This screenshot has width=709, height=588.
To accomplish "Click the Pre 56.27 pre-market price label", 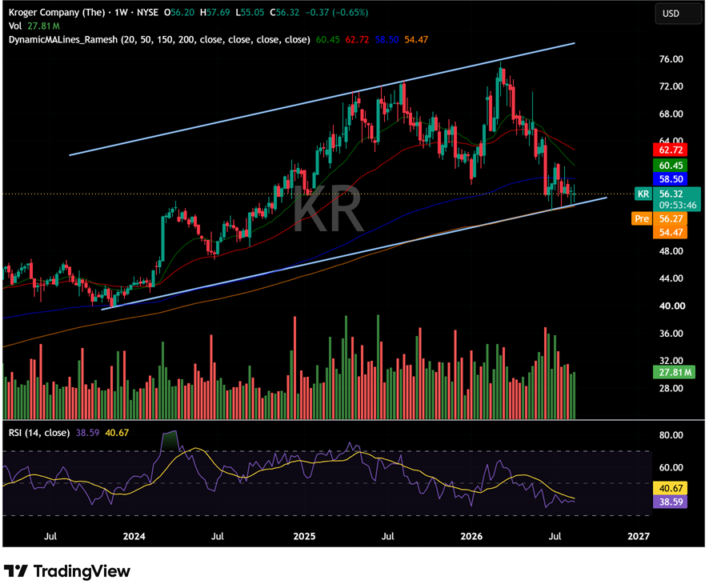I will pyautogui.click(x=659, y=218).
